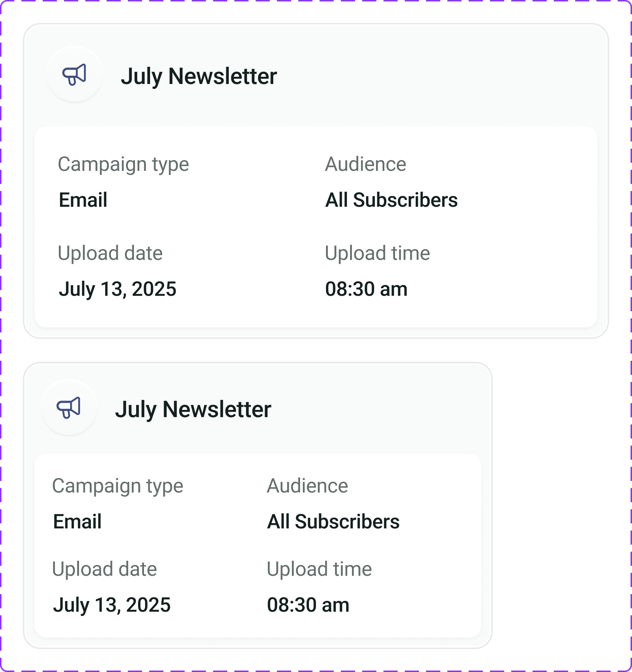Click the Audience label in the top card

click(366, 164)
